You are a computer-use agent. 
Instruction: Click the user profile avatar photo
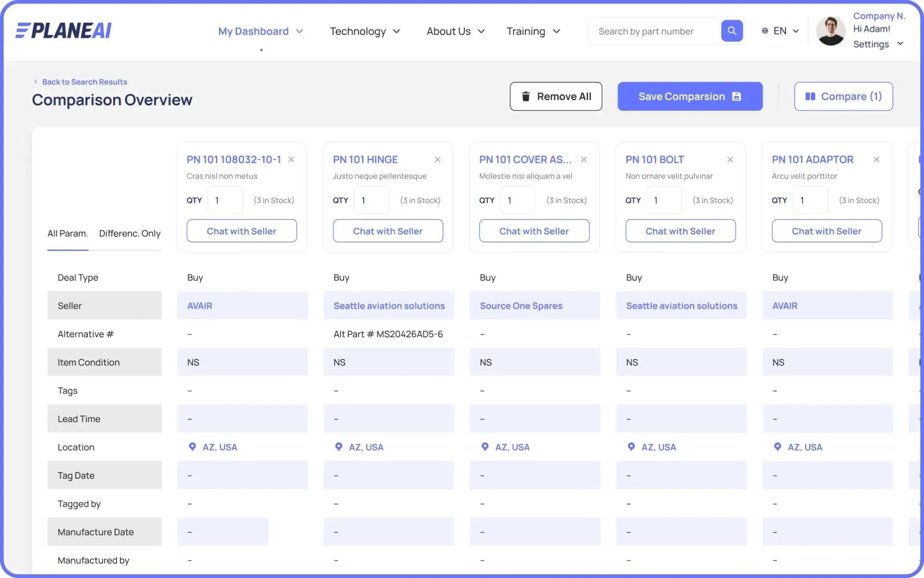tap(830, 31)
